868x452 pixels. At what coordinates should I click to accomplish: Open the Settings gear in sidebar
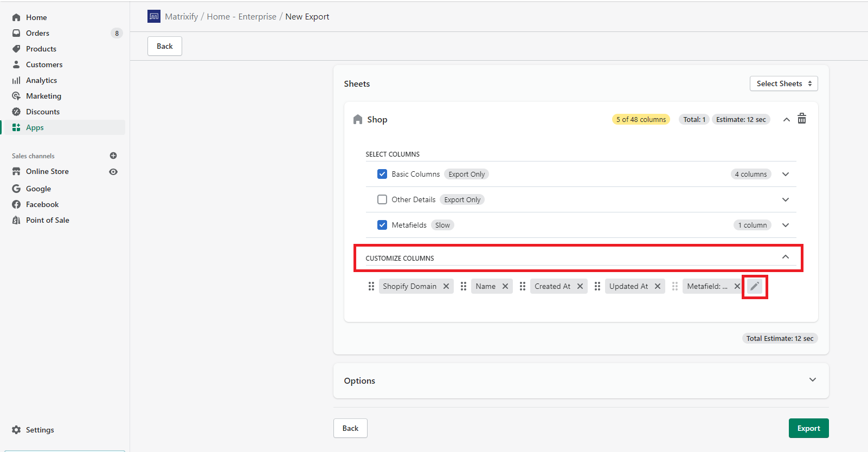(16, 430)
